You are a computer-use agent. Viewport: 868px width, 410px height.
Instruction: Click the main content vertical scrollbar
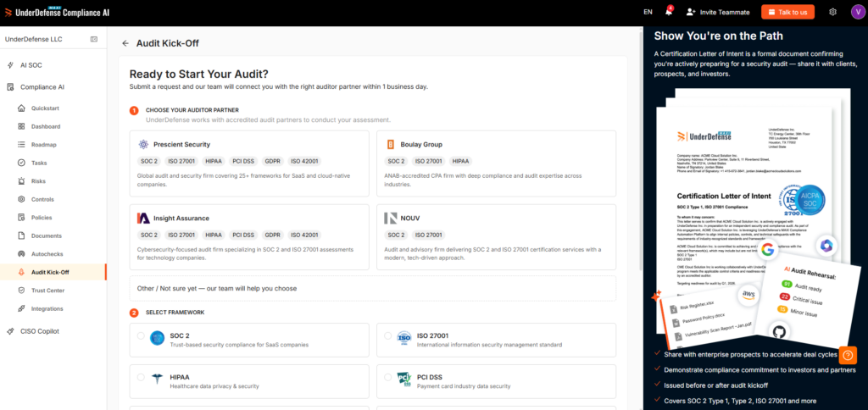point(641,149)
